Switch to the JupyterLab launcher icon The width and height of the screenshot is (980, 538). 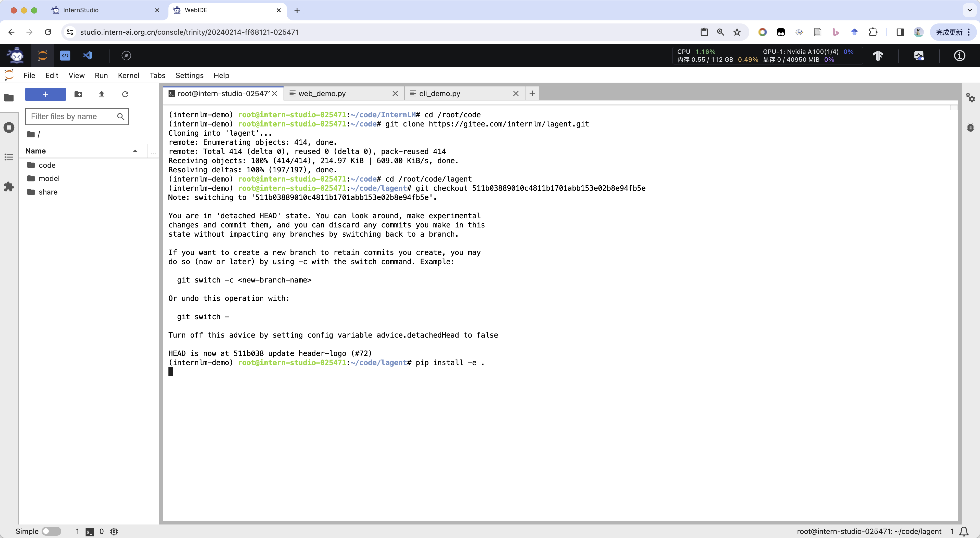tap(43, 56)
